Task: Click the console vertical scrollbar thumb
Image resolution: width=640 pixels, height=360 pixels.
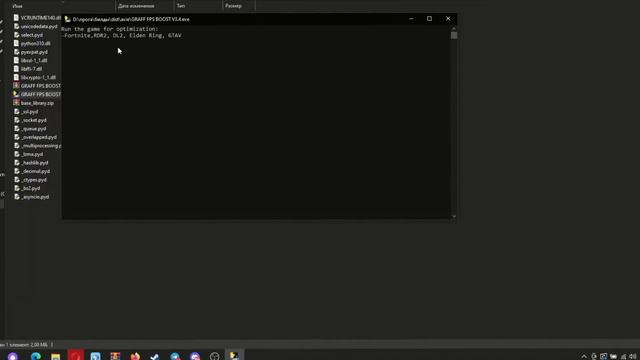Action: click(x=454, y=36)
